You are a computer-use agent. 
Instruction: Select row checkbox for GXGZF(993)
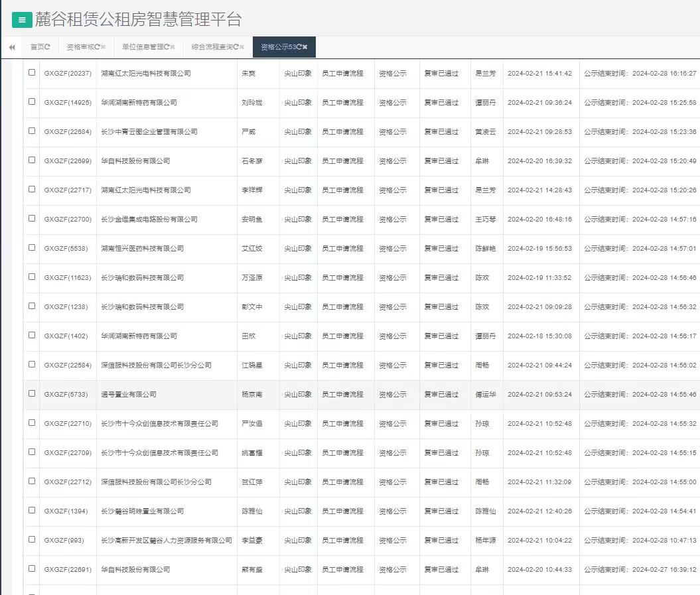click(32, 540)
